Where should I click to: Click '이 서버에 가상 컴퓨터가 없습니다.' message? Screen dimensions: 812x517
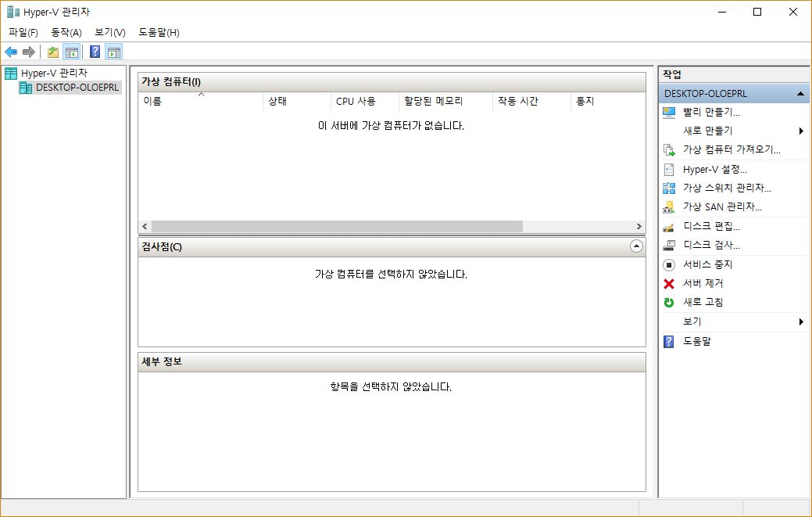tap(391, 126)
